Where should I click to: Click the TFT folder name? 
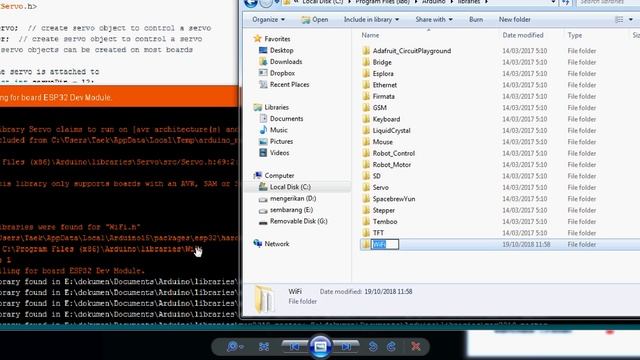[378, 233]
